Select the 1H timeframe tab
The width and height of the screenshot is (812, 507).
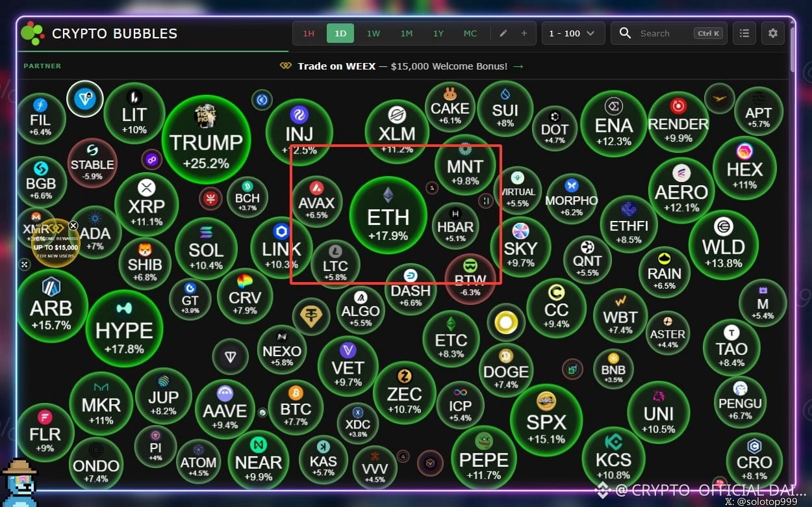click(x=309, y=33)
